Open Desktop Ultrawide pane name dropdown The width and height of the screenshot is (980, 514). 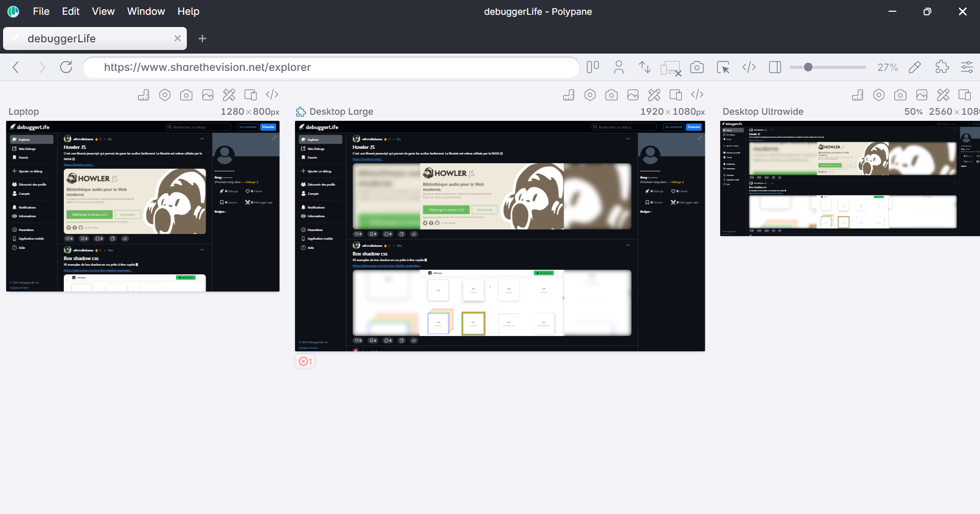(x=763, y=112)
